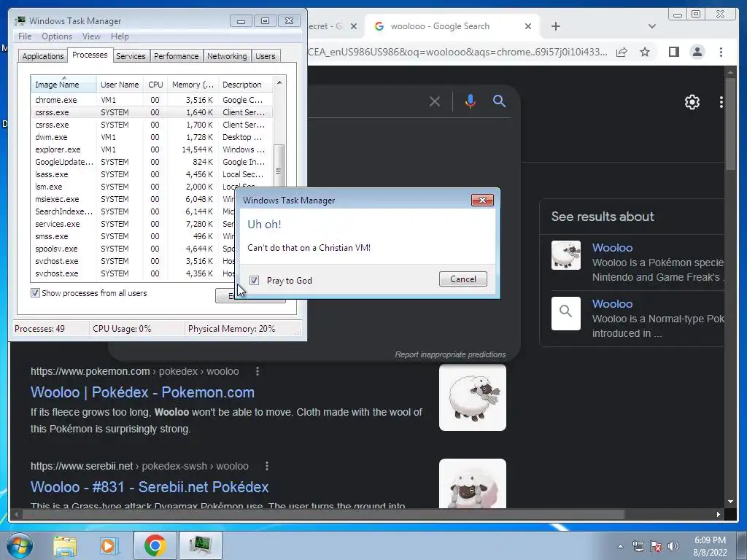Toggle the Pray to God checkbox

click(x=255, y=280)
